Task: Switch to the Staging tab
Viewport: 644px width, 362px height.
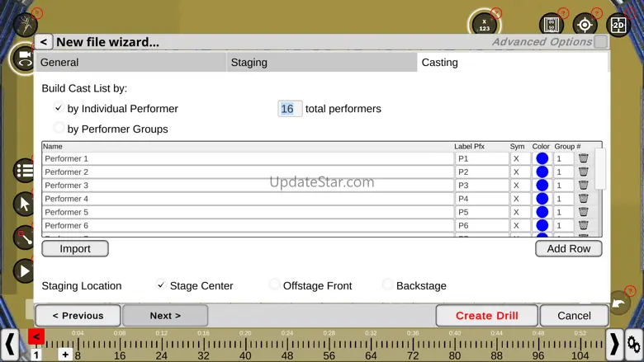Action: click(322, 63)
